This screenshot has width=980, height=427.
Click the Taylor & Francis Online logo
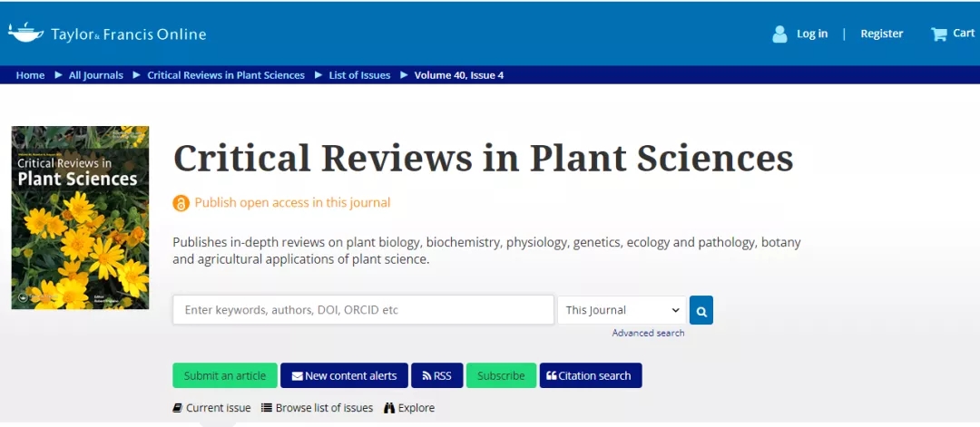[107, 34]
